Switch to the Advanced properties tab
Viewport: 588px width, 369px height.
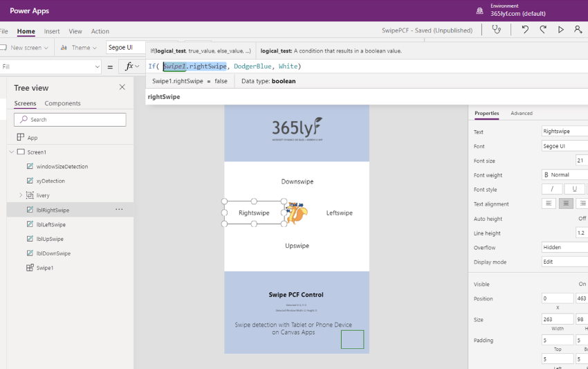pyautogui.click(x=522, y=114)
